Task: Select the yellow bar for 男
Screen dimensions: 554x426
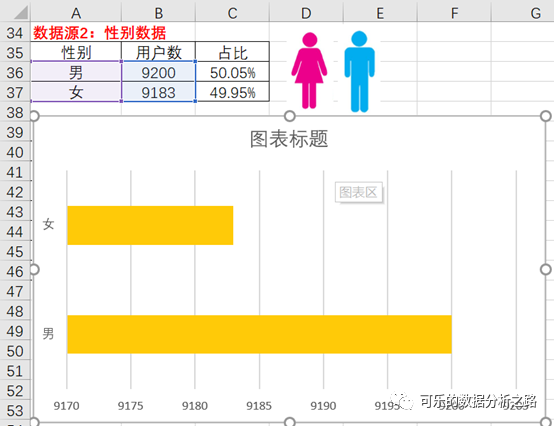Action: 259,334
